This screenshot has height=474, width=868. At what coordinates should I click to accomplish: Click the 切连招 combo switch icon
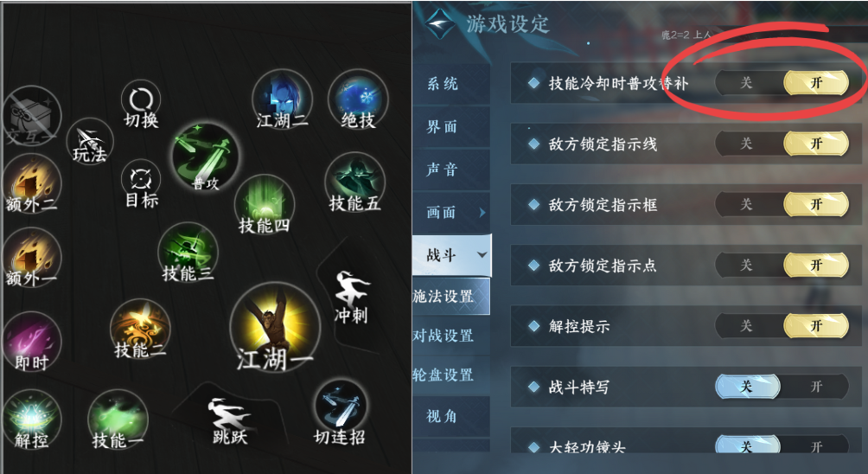tap(340, 413)
